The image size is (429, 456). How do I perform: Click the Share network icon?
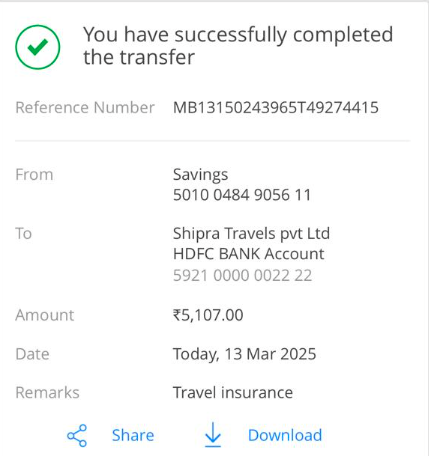pos(77,435)
